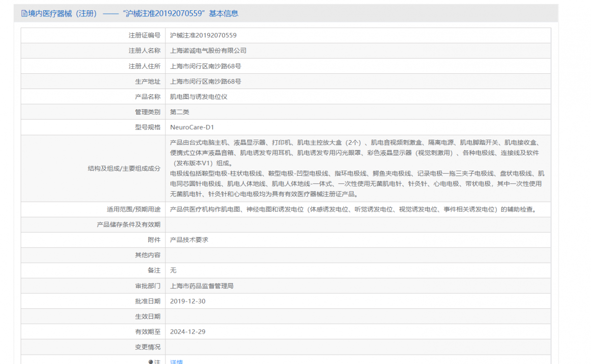Click the 生产地址 address value

tap(205, 81)
